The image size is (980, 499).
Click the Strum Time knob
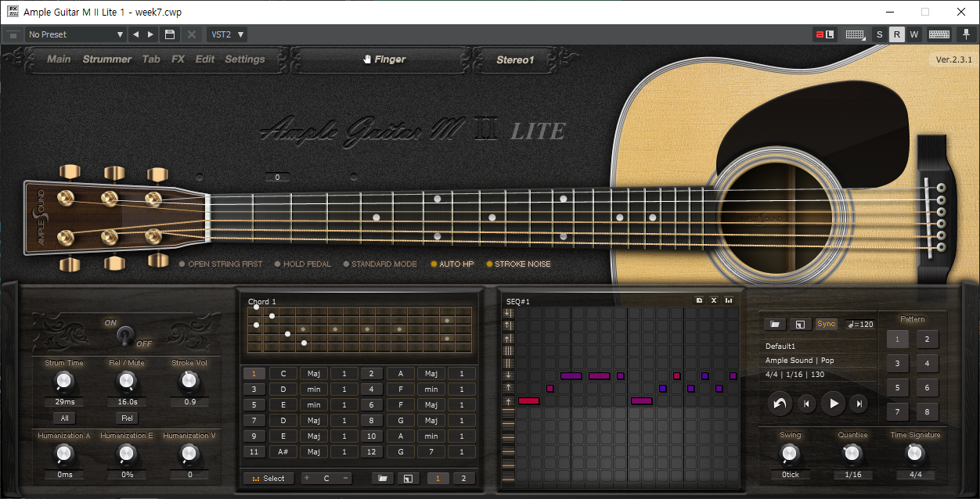click(x=64, y=382)
